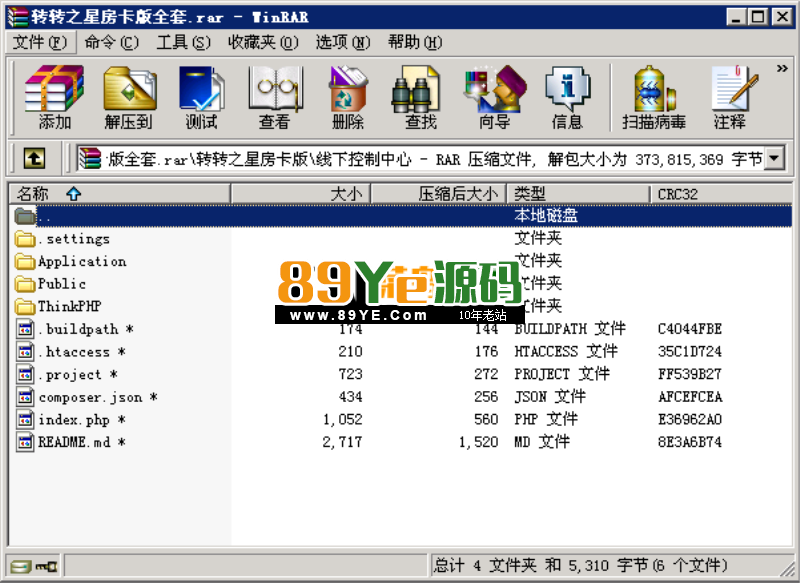The height and width of the screenshot is (583, 800).
Task: Sort by 类型 column header
Action: (x=578, y=194)
